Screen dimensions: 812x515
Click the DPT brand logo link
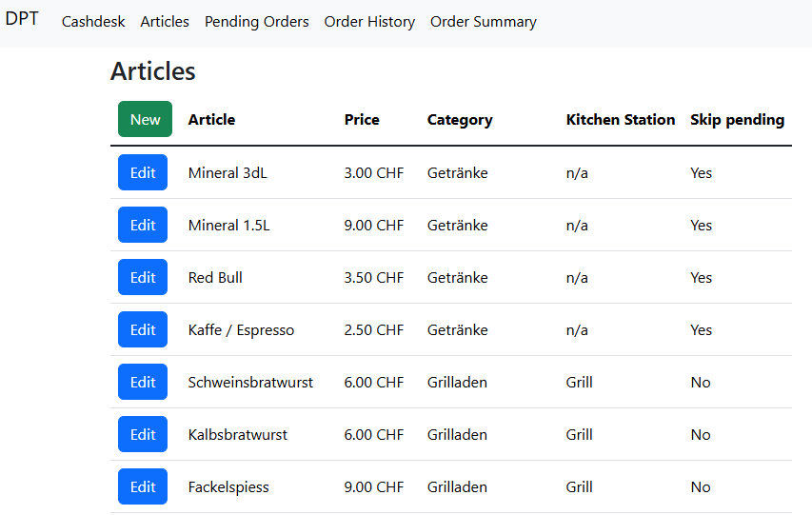pos(22,19)
